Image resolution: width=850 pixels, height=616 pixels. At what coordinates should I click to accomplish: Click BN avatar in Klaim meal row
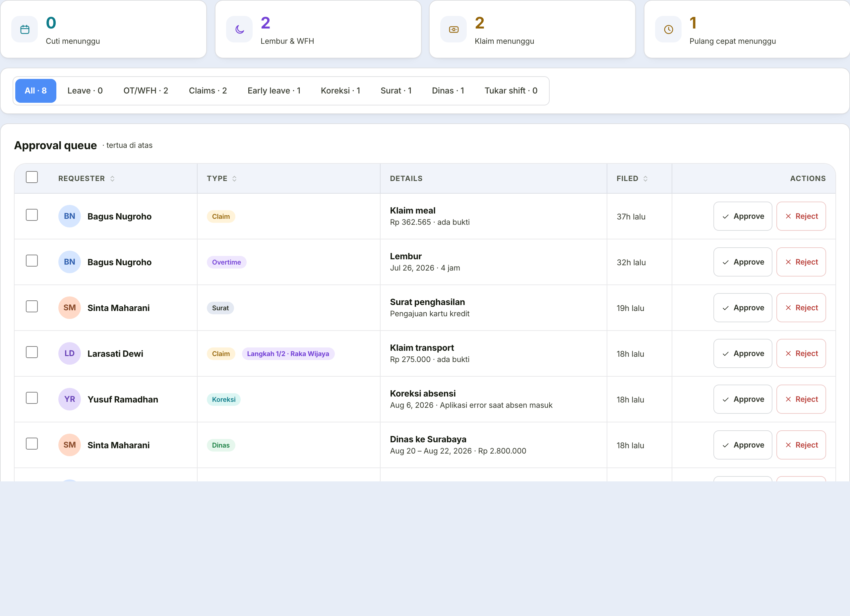coord(69,216)
